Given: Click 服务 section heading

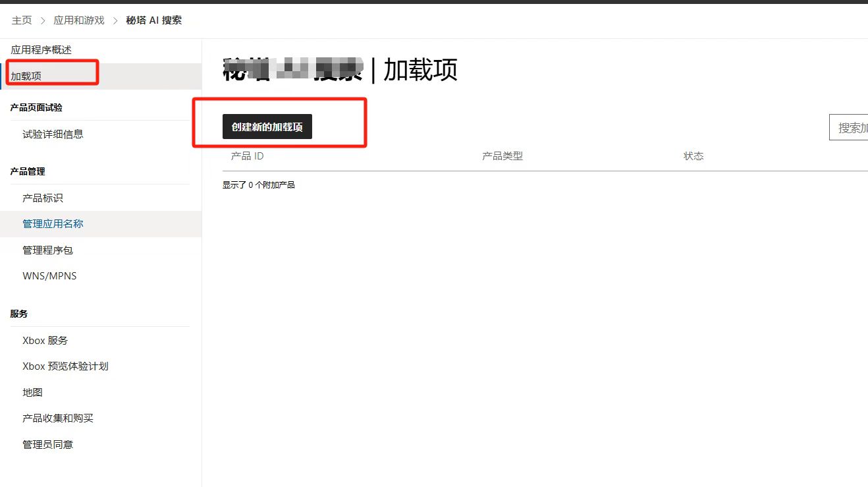Looking at the screenshot, I should (x=19, y=314).
